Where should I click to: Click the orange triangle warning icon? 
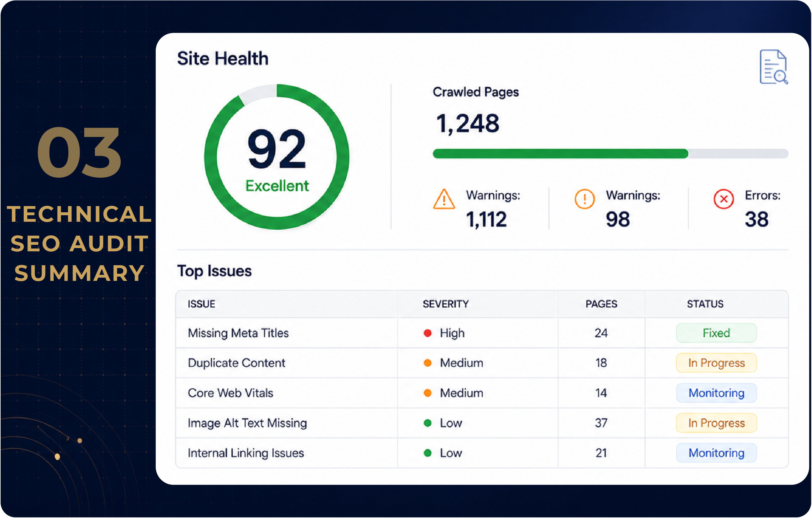click(x=444, y=200)
